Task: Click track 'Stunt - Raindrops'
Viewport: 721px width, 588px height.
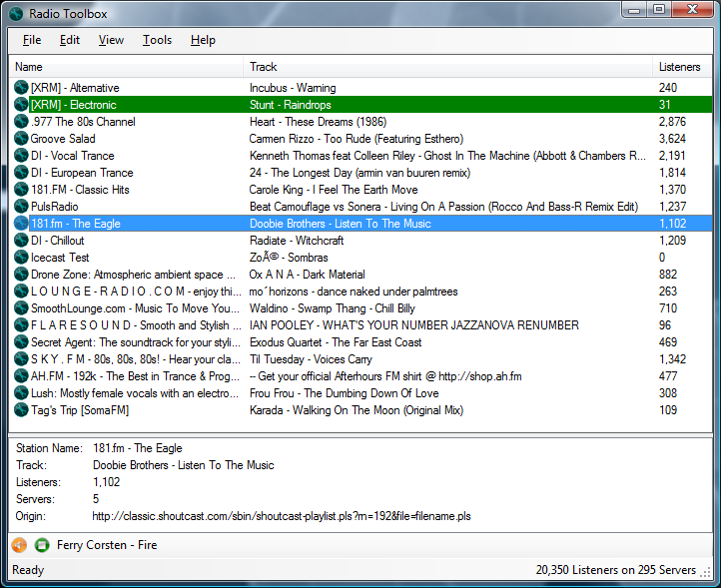Action: (291, 105)
